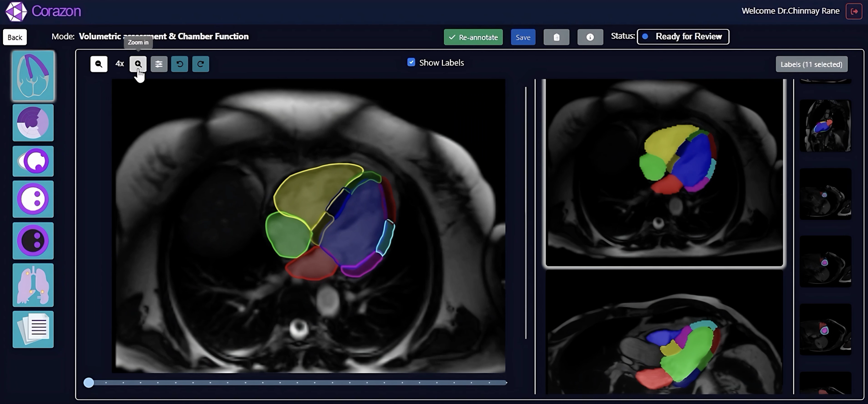Open the clipboard tool next to Save
This screenshot has height=404, width=868.
pyautogui.click(x=556, y=37)
